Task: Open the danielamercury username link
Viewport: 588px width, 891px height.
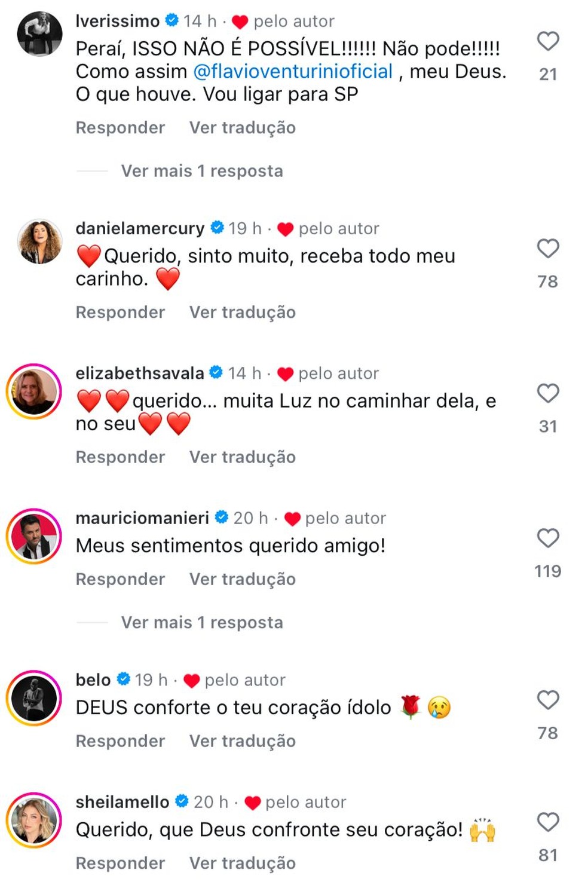Action: 140,228
